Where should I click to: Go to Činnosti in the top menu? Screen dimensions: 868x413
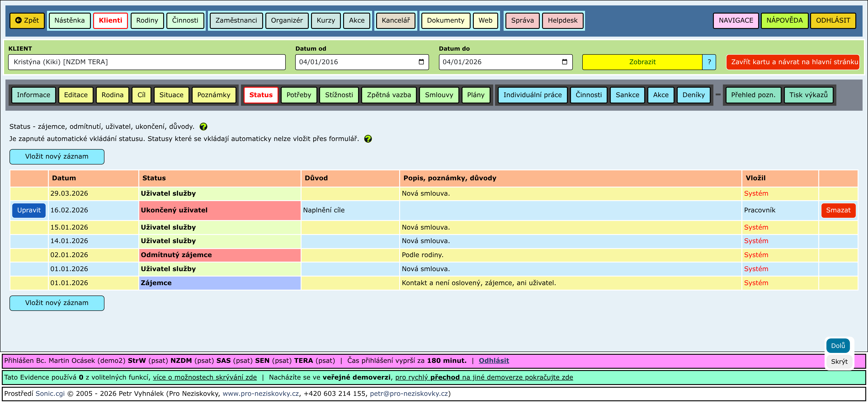[x=185, y=21]
